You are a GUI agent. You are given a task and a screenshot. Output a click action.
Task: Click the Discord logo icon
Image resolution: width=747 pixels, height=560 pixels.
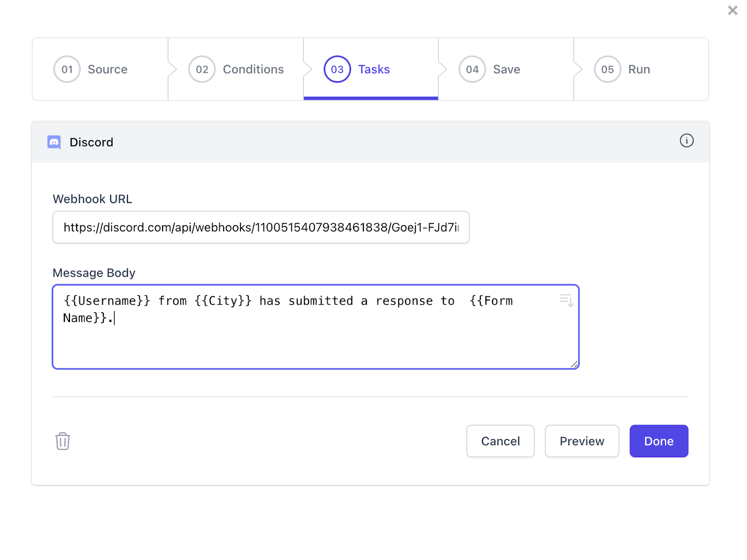[x=54, y=142]
